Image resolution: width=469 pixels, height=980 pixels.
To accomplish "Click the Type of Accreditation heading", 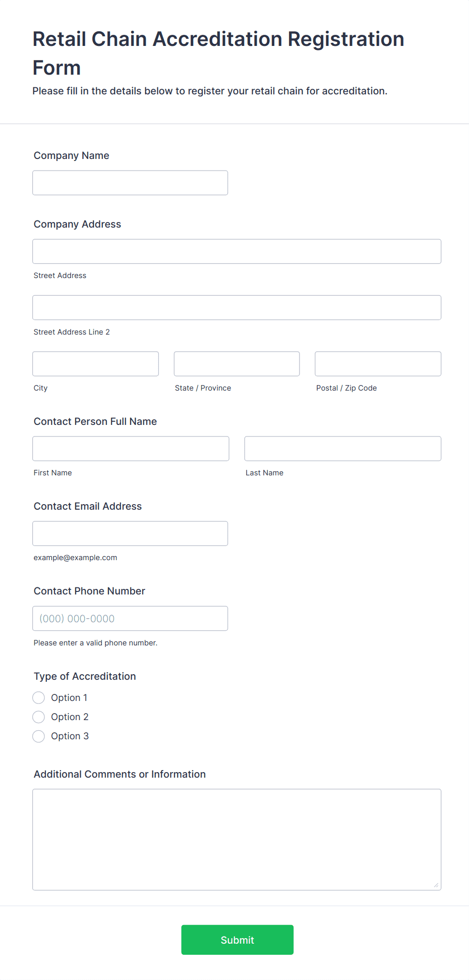I will pyautogui.click(x=85, y=676).
